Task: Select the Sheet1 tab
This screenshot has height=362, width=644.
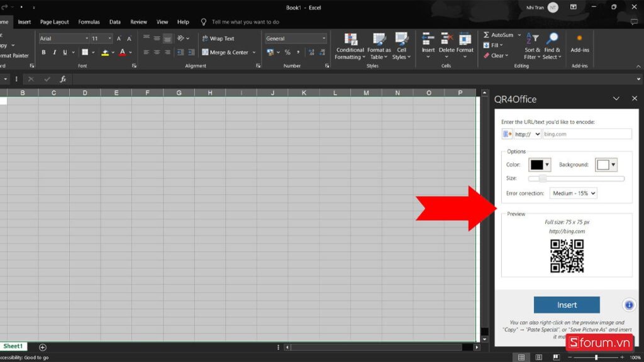Action: [13, 346]
